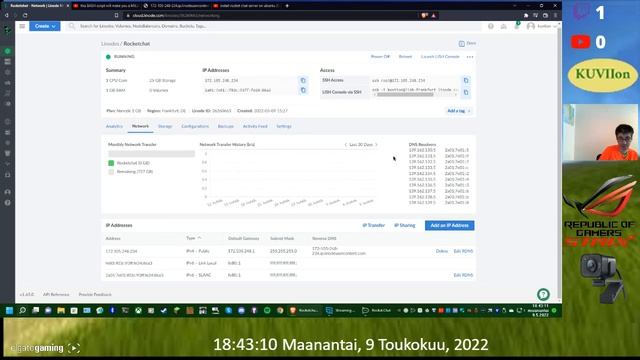The width and height of the screenshot is (640, 360).
Task: Click the Monthly Network Transfer usage bar
Action: coord(151,154)
